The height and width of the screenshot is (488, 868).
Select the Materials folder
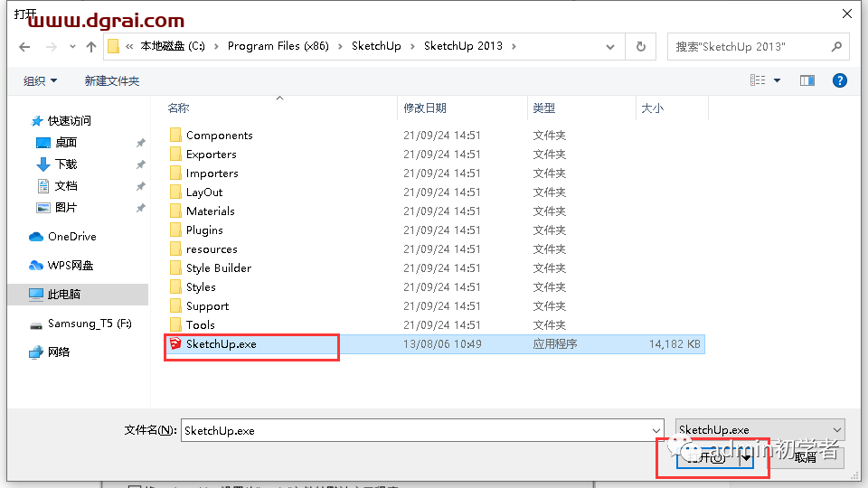(x=211, y=211)
